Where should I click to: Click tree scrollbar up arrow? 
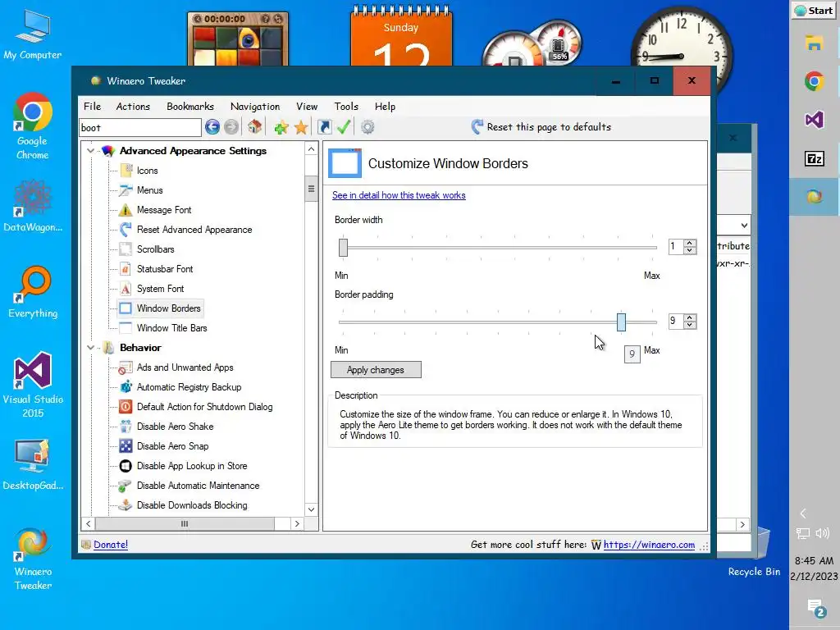tap(311, 148)
